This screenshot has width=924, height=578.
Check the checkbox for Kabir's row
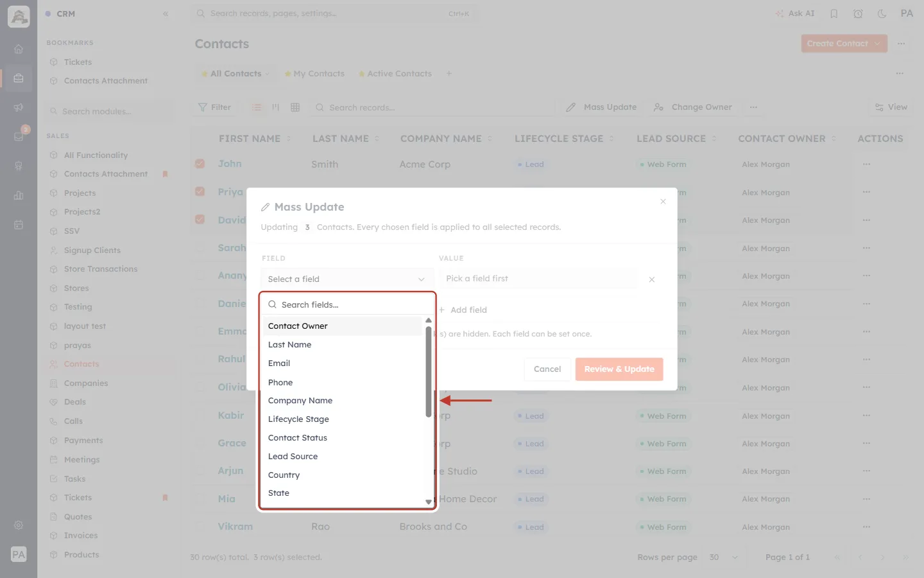click(200, 416)
